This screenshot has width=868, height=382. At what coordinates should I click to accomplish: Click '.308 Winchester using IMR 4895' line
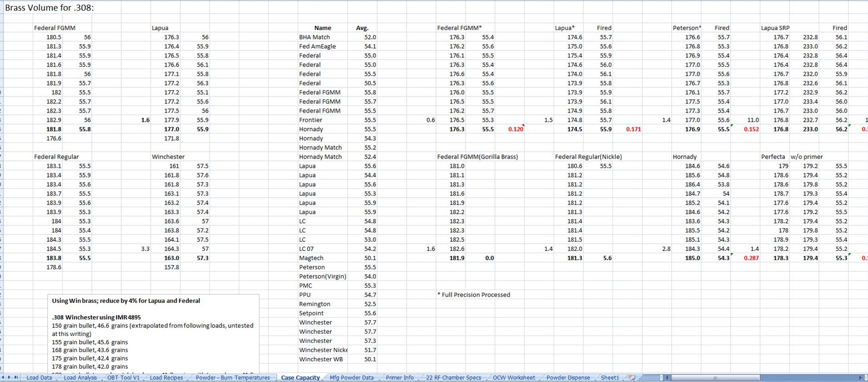coord(96,317)
